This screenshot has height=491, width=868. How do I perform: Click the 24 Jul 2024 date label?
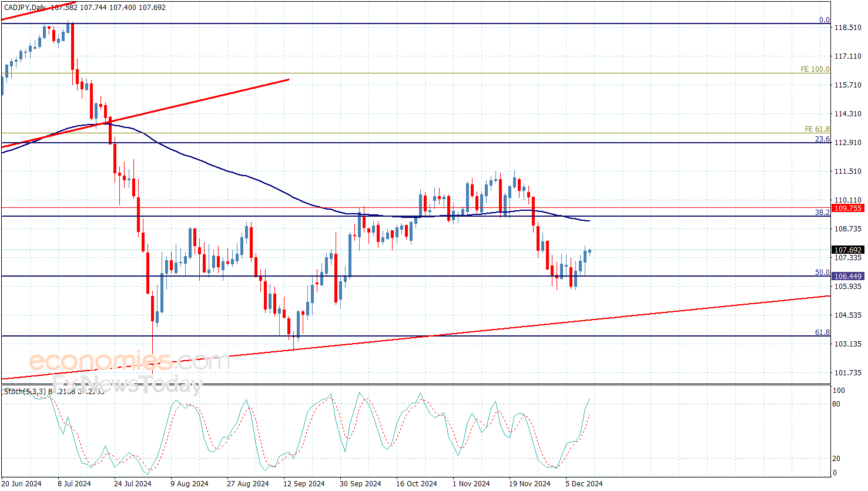point(133,484)
